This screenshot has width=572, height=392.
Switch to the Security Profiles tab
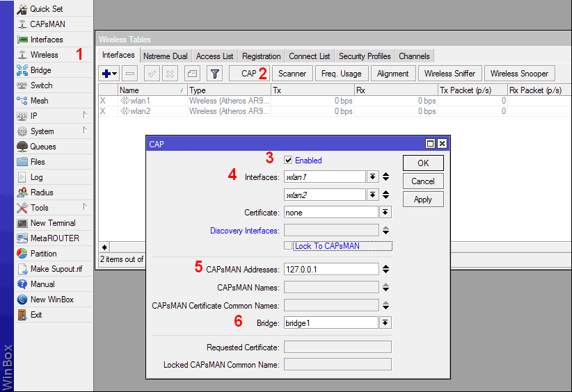[x=365, y=56]
